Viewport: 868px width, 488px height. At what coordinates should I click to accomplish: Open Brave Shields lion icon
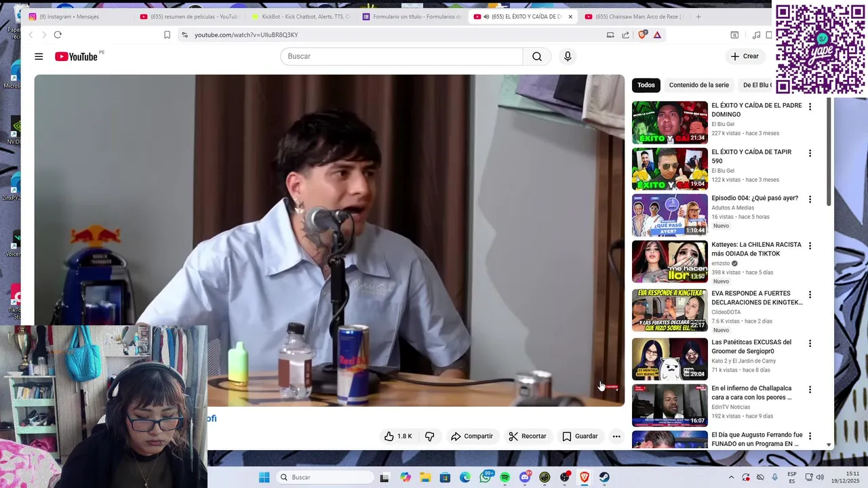[x=642, y=35]
